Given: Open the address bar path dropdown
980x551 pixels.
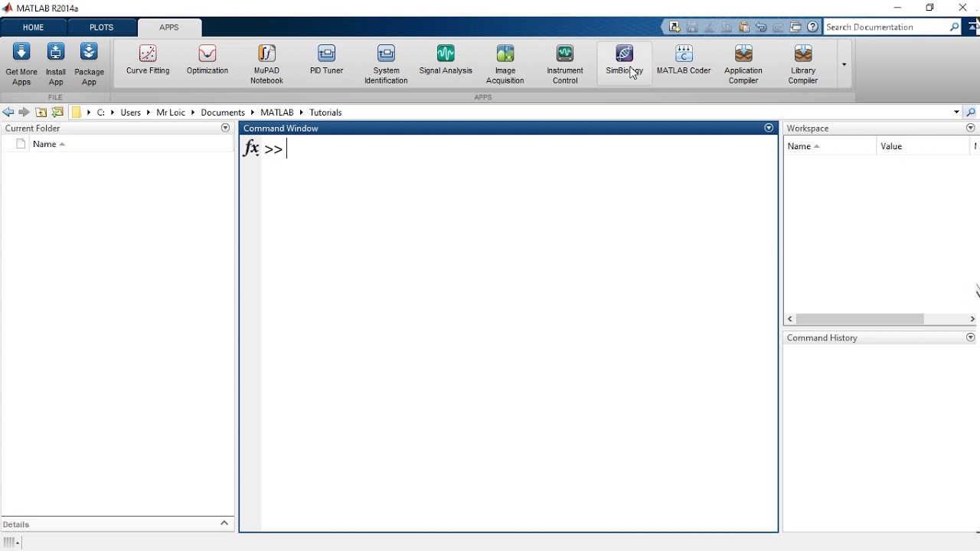Looking at the screenshot, I should click(x=956, y=112).
